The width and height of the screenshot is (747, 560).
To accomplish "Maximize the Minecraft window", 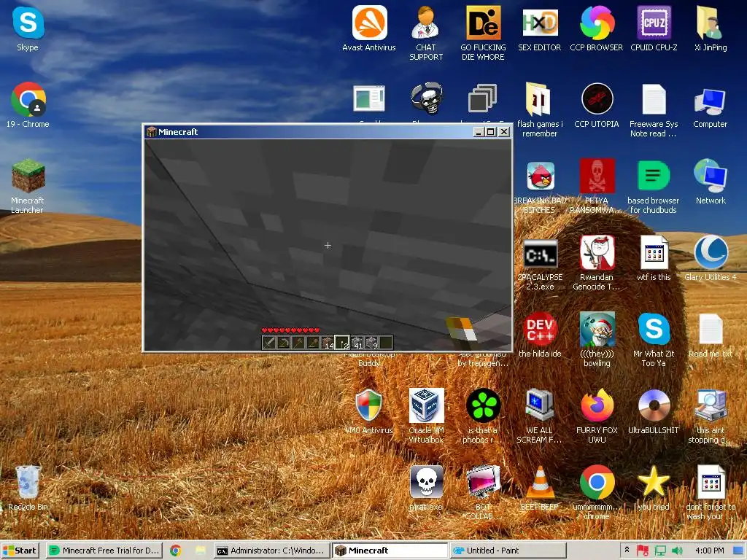I will 491,132.
